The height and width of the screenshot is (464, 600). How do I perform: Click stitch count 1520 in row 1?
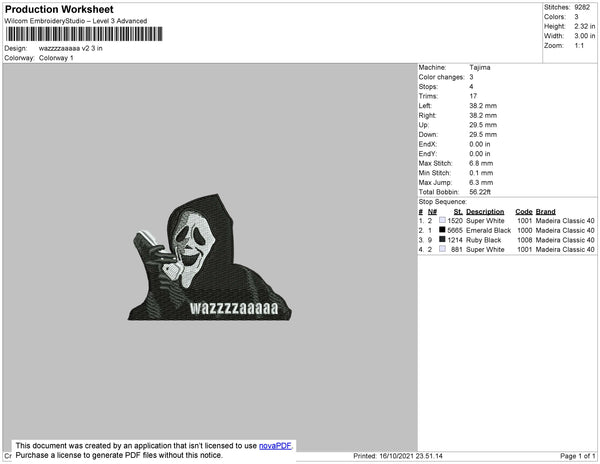[x=455, y=221]
